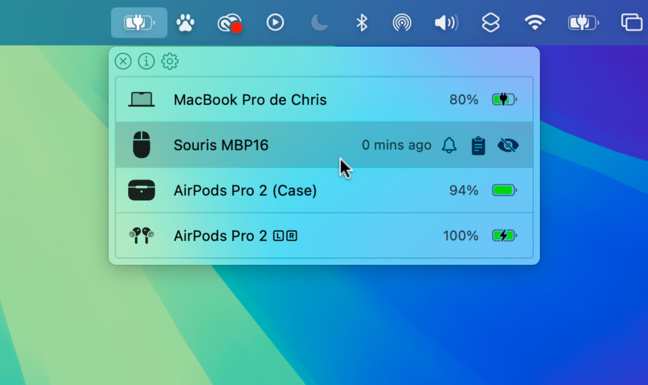
Task: Click the 100% battery value
Action: pyautogui.click(x=461, y=236)
